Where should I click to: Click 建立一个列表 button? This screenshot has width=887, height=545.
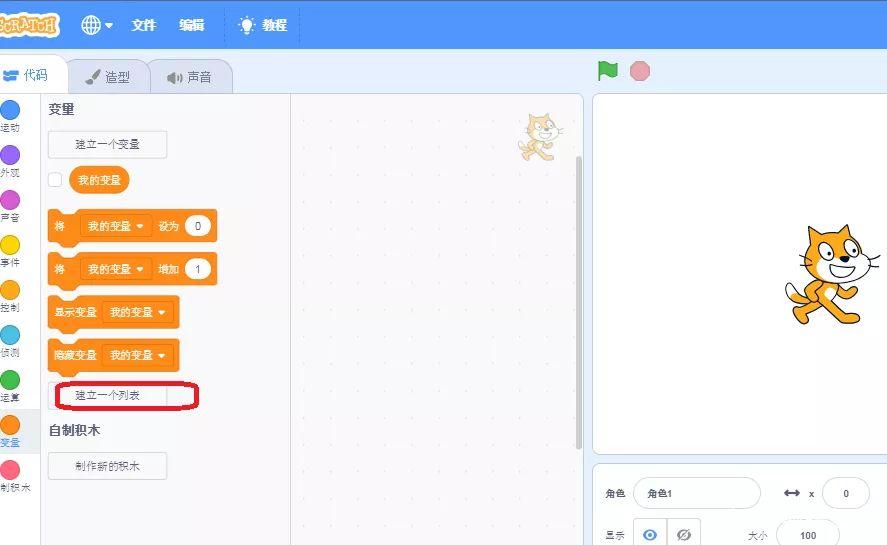[x=107, y=395]
